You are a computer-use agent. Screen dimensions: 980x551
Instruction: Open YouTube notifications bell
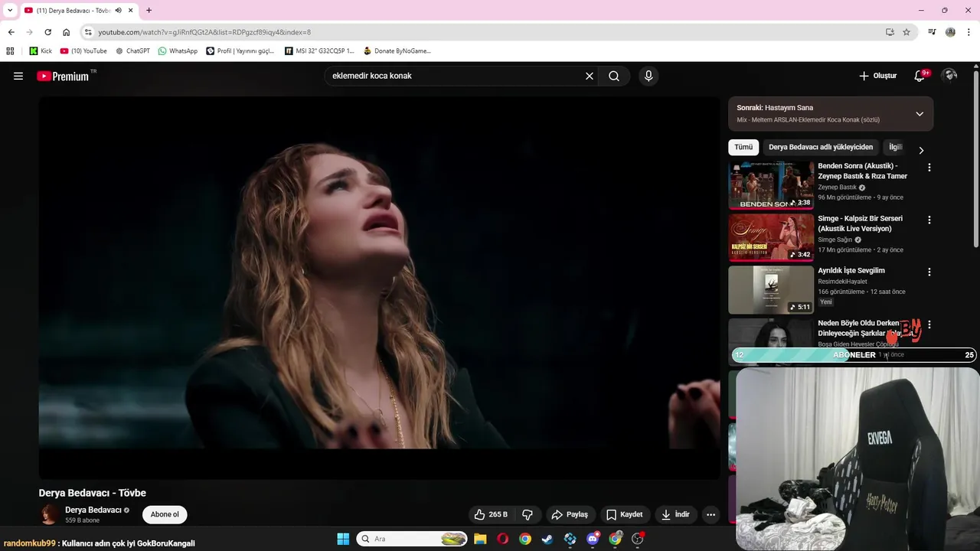tap(920, 76)
